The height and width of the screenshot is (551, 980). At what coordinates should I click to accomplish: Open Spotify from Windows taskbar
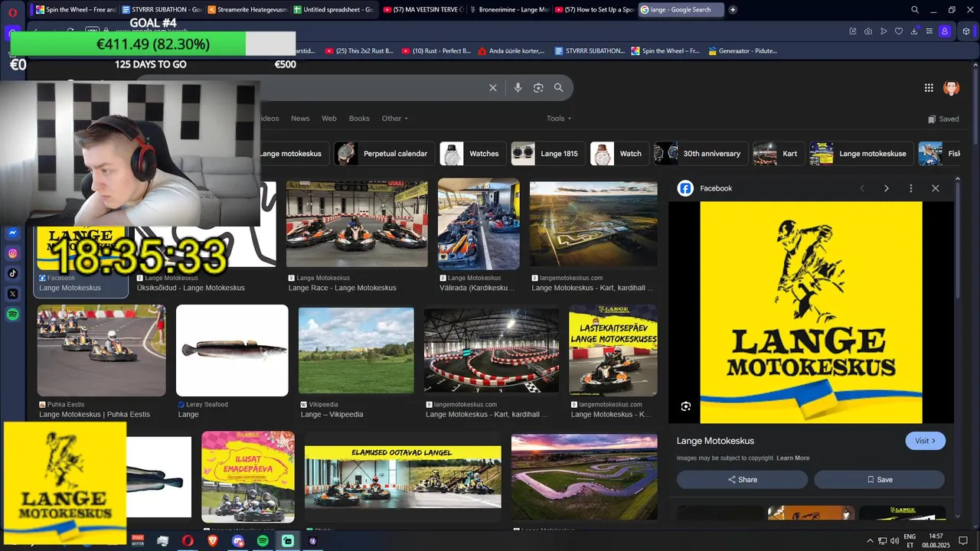pos(263,541)
